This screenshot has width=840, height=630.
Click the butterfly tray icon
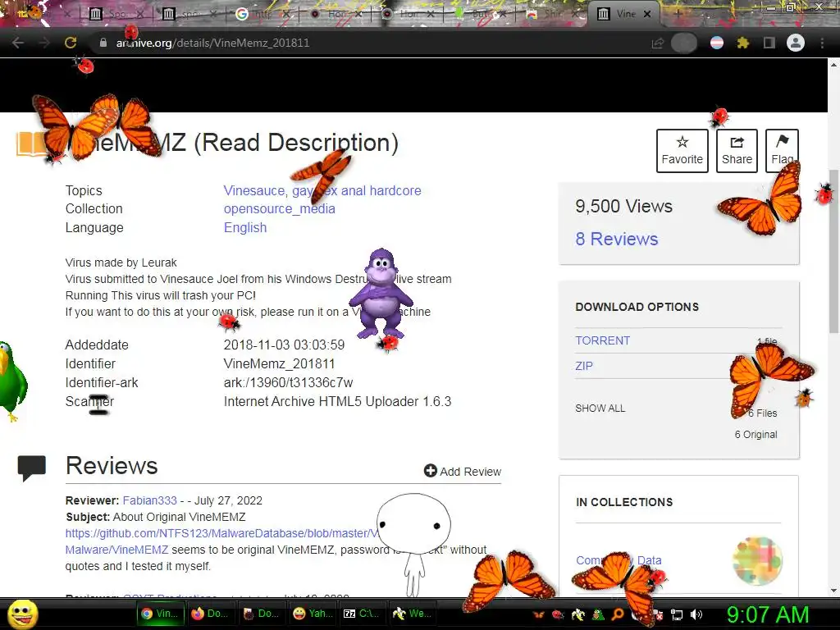click(538, 614)
